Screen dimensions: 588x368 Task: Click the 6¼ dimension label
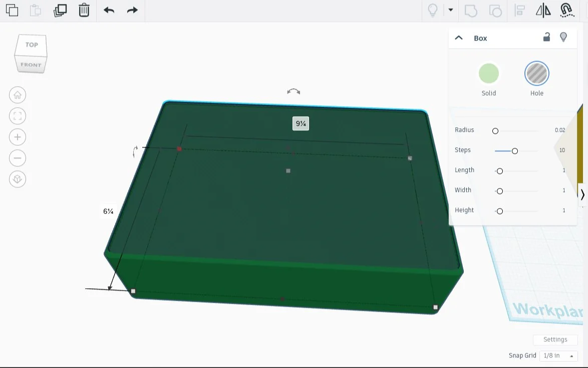coord(108,211)
